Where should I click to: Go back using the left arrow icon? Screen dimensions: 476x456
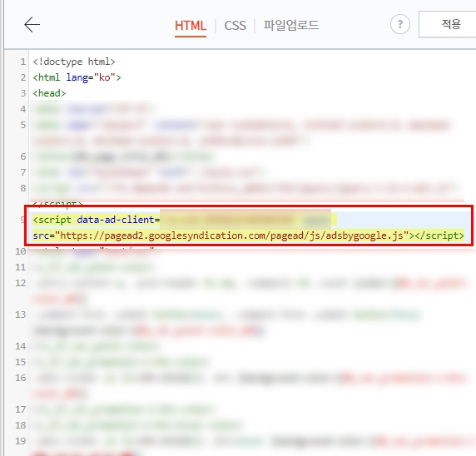(32, 25)
